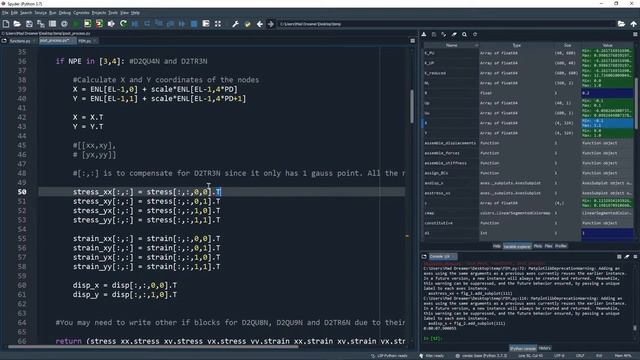Switch to the functions.py editor tab
The image size is (640, 360).
click(x=20, y=41)
